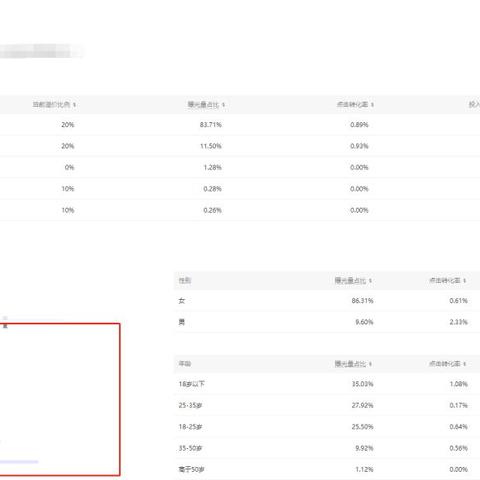The image size is (480, 480).
Task: Click the blurred title at top left
Action: [x=40, y=51]
